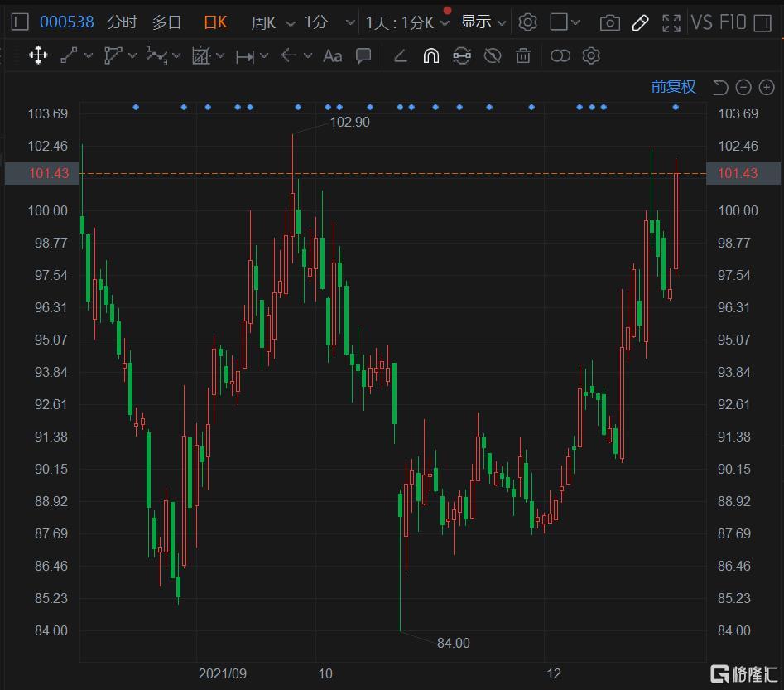The height and width of the screenshot is (690, 784).
Task: Switch to 多日 multi-day view
Action: pos(166,22)
